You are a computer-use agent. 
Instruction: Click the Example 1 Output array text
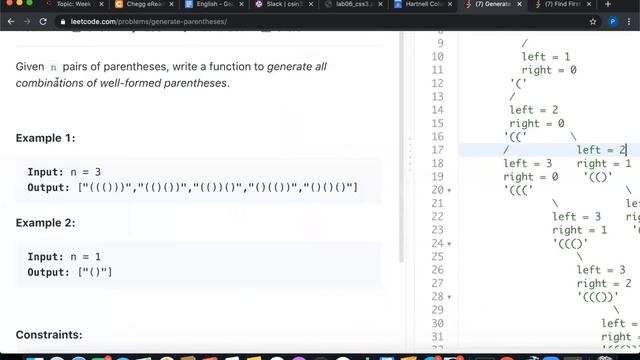[x=218, y=188]
